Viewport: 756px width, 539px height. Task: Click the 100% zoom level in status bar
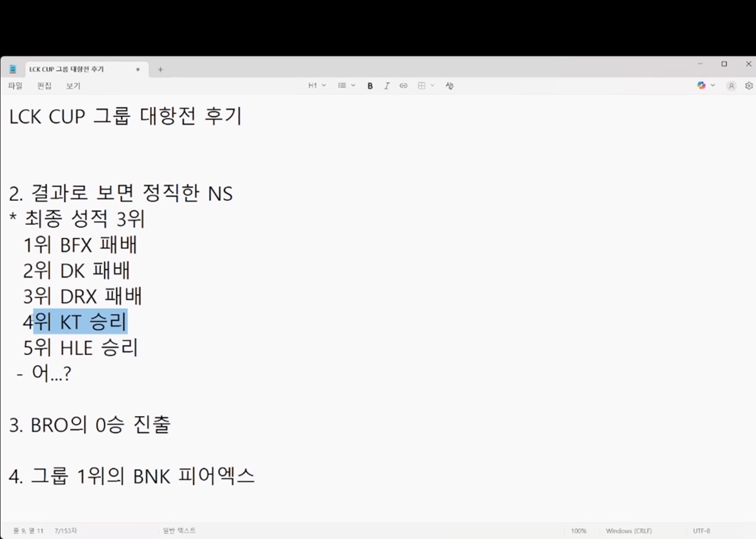tap(578, 531)
